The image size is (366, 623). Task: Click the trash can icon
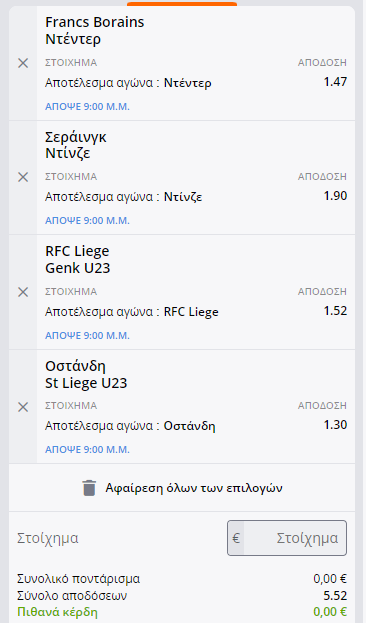coord(89,488)
